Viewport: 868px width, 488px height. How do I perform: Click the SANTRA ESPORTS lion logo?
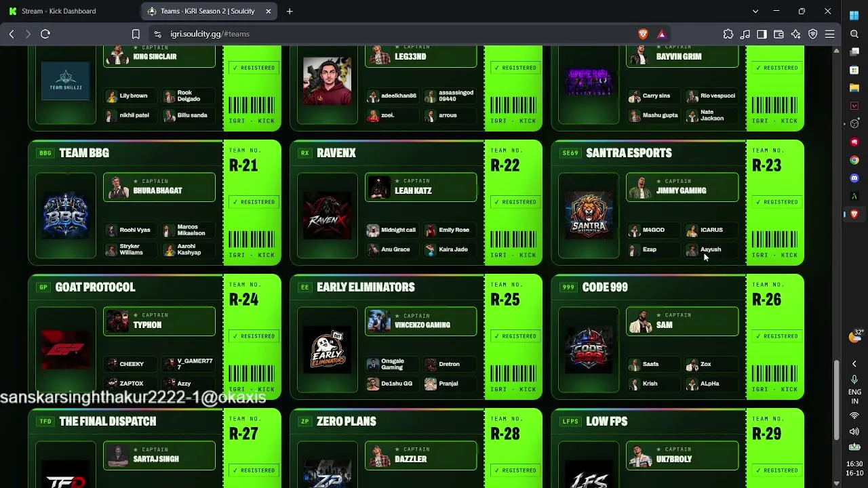click(589, 216)
